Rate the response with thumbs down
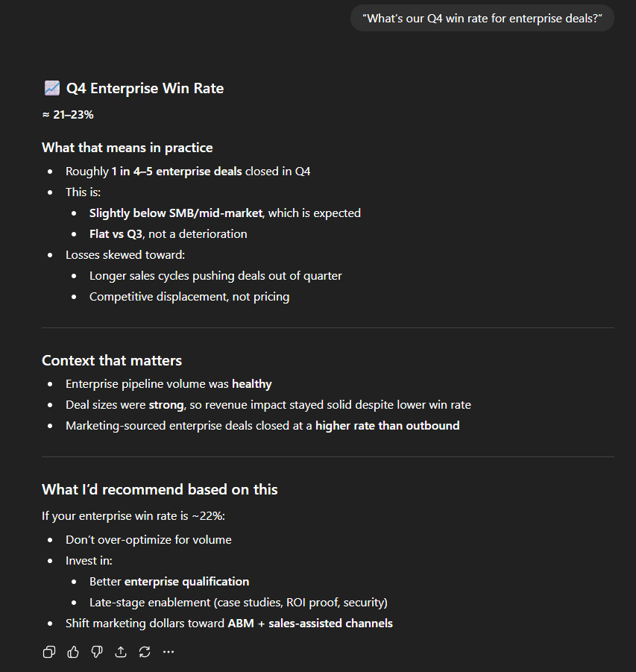This screenshot has width=636, height=672. click(96, 651)
